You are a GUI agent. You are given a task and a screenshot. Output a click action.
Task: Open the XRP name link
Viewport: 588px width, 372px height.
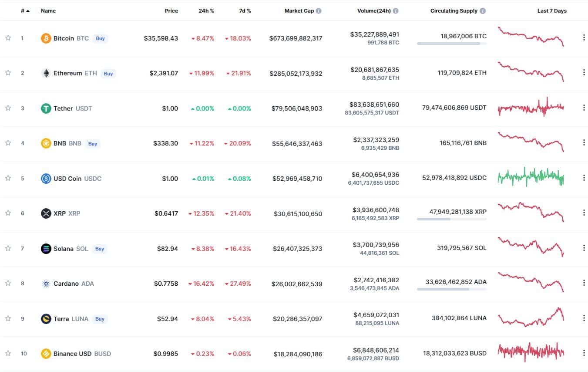tap(67, 213)
